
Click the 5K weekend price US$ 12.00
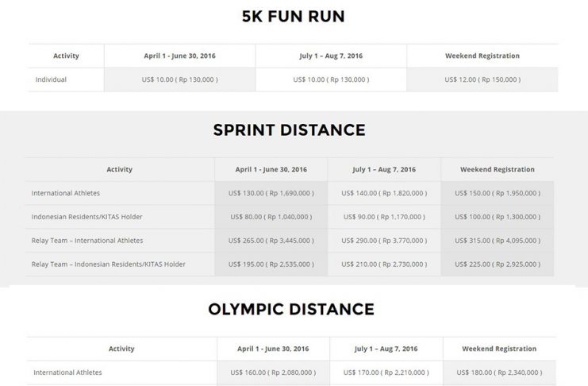click(x=482, y=79)
